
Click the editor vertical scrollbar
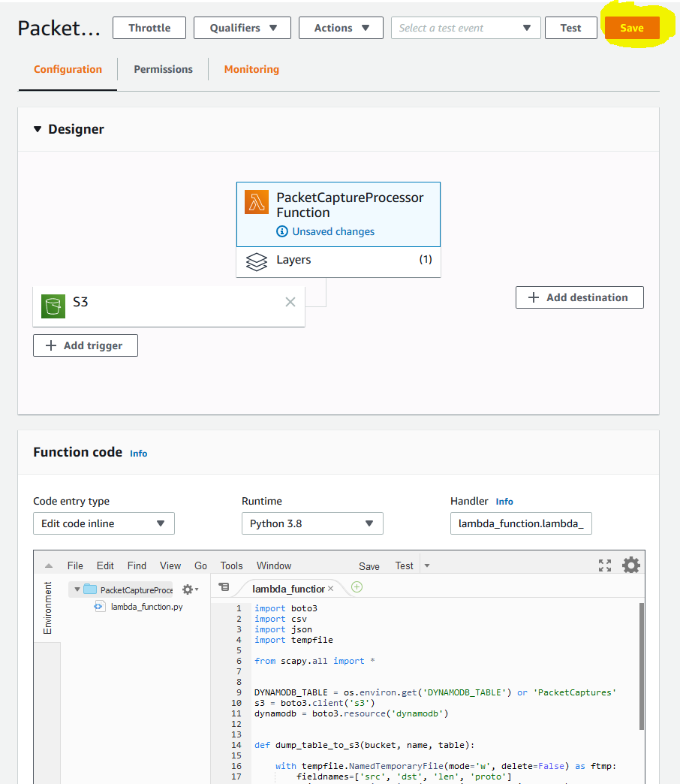[642, 666]
